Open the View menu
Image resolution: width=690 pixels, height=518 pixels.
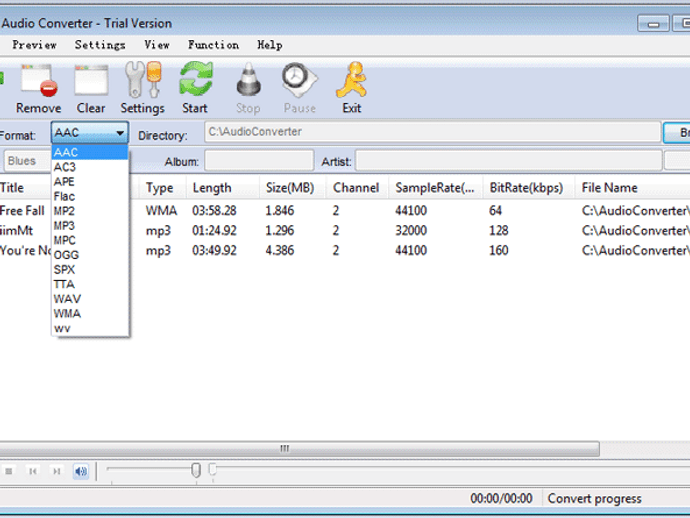coord(157,45)
